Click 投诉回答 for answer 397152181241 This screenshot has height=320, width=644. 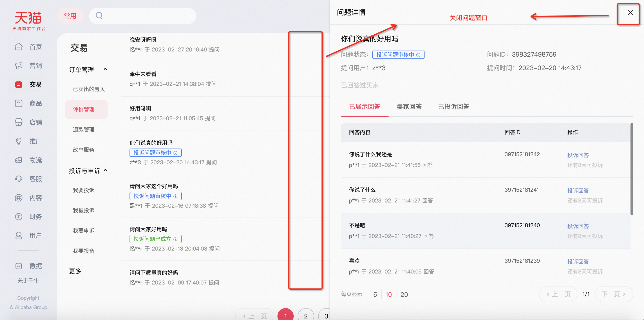578,191
